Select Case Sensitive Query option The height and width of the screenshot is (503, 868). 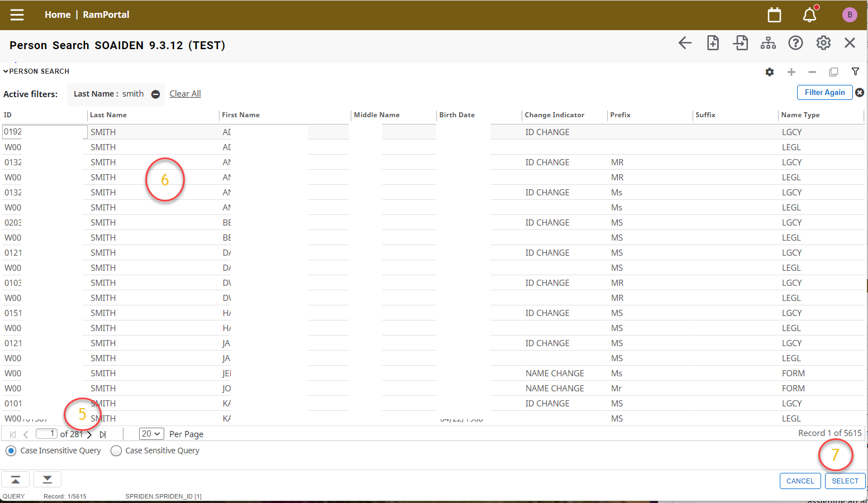(116, 451)
